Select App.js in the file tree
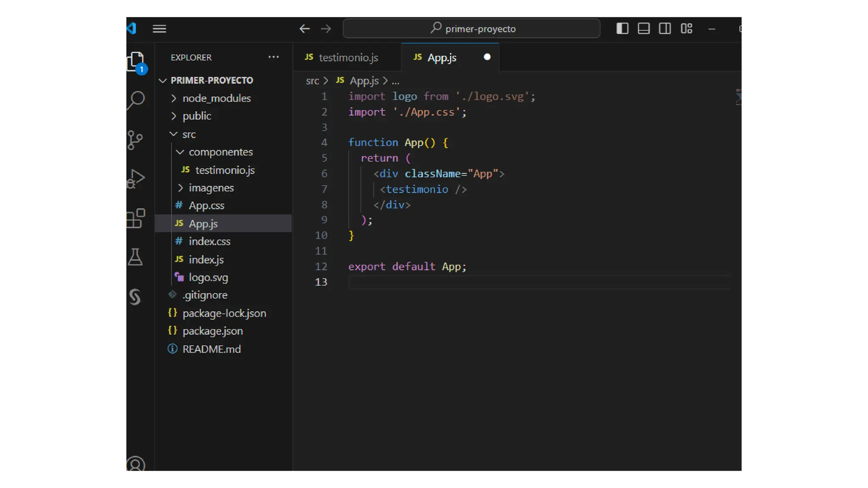The image size is (868, 488). coord(224,223)
